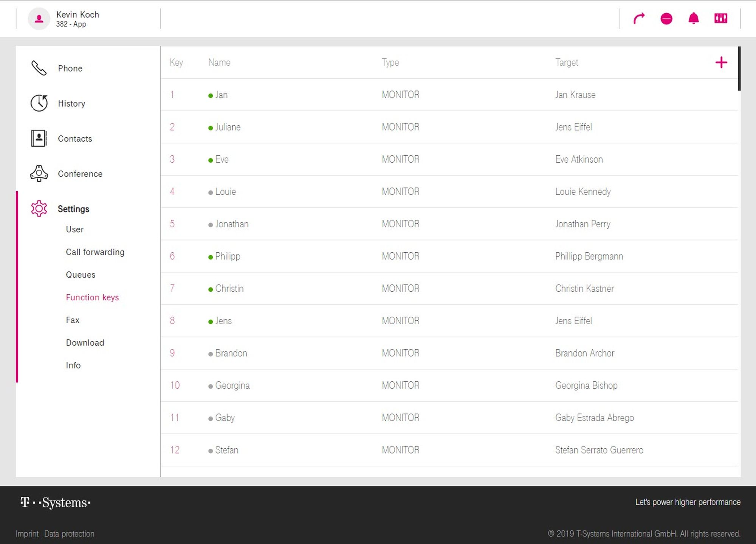This screenshot has height=544, width=756.
Task: Select key 12 Stefan Serrato Guerrero row
Action: 449,450
